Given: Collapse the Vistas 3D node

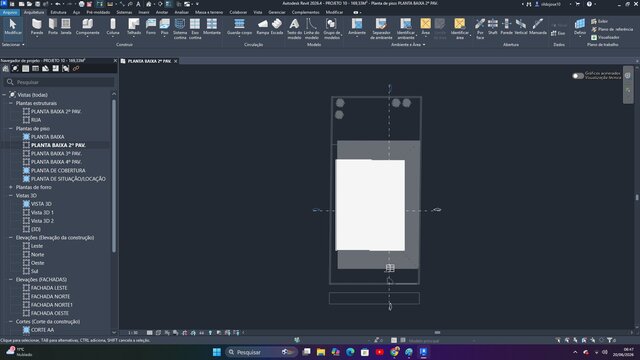Looking at the screenshot, I should click(x=11, y=196).
